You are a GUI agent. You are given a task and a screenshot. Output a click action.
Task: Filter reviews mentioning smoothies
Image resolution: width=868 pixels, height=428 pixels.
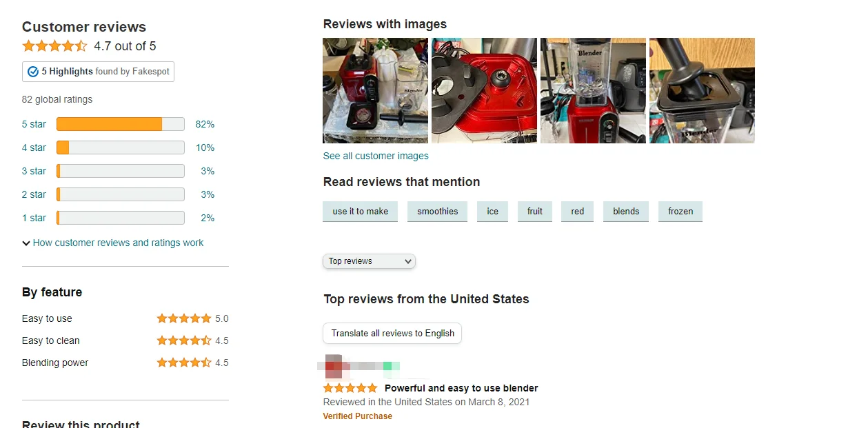click(437, 211)
